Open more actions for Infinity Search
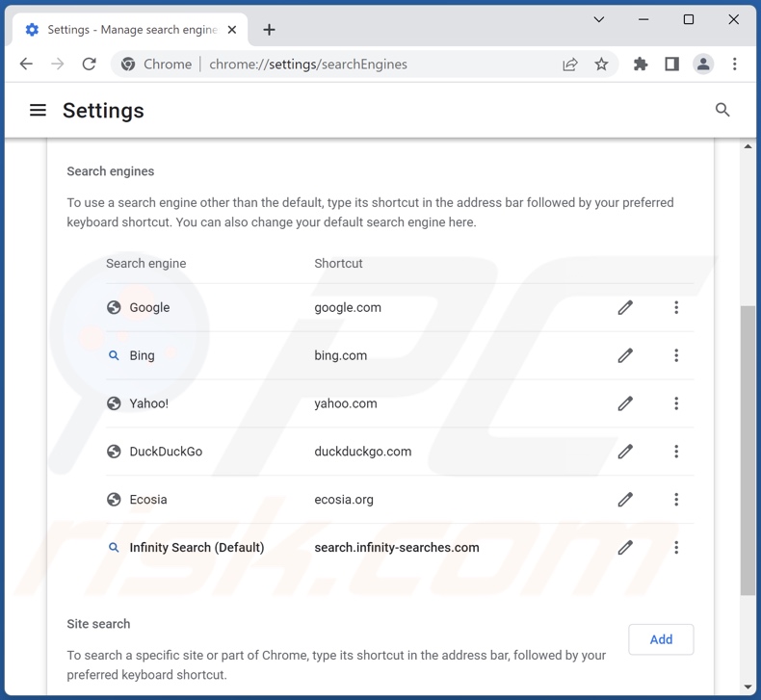761x700 pixels. click(676, 548)
